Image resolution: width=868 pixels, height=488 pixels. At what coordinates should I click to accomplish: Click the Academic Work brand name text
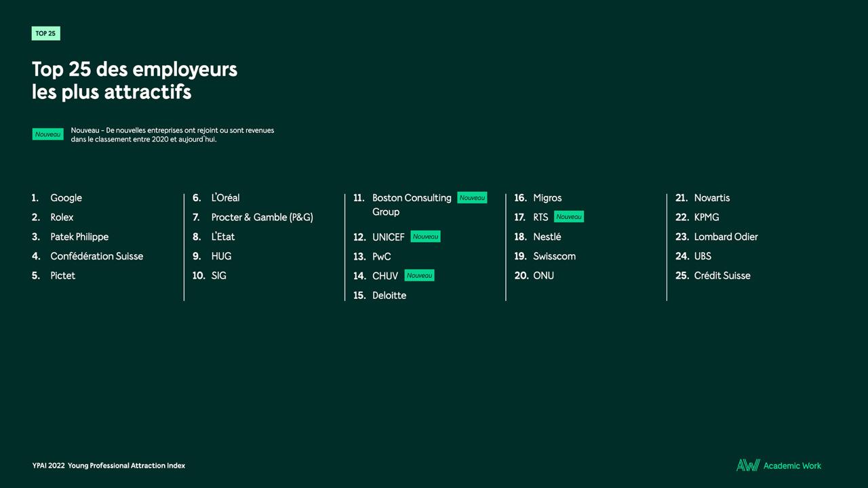(792, 466)
